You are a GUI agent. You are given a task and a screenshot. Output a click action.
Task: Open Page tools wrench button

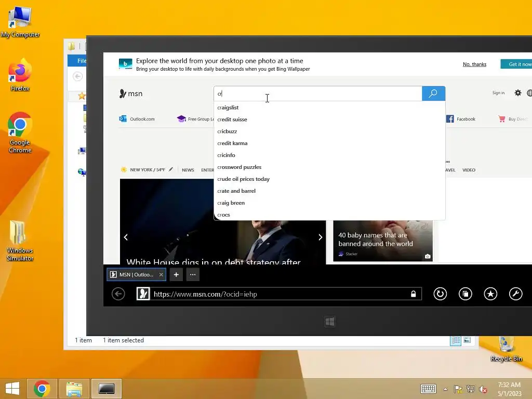516,294
